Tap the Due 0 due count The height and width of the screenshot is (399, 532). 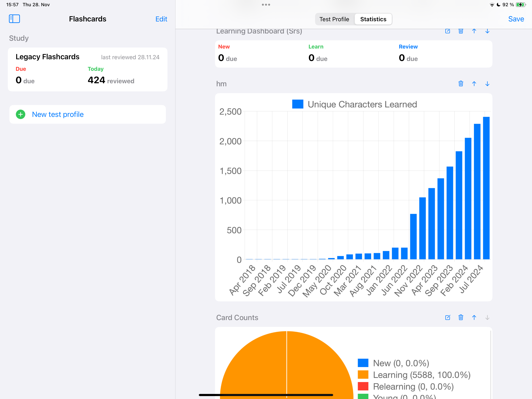point(25,80)
